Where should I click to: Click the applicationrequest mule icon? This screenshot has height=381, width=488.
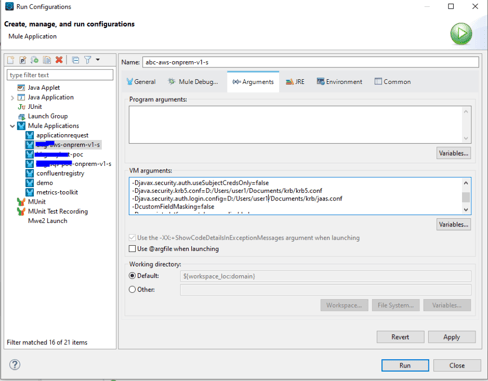point(30,135)
